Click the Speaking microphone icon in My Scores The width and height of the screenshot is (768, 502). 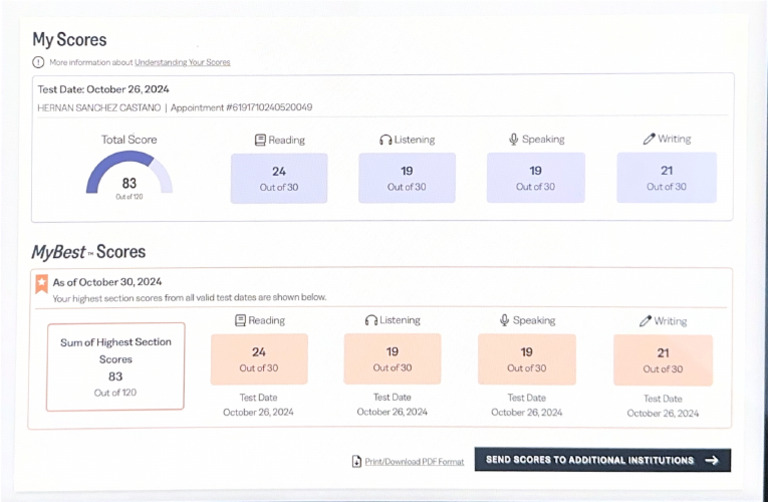click(x=513, y=140)
